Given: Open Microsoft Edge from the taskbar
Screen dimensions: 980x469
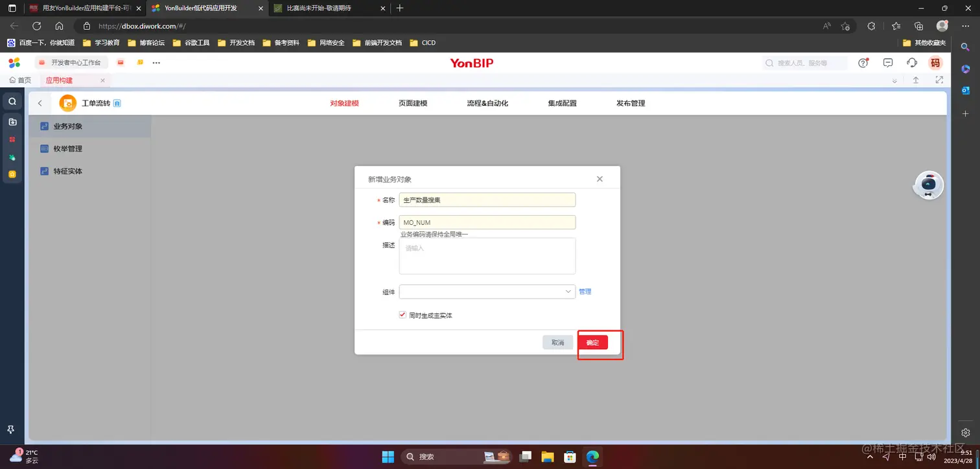Looking at the screenshot, I should point(592,457).
